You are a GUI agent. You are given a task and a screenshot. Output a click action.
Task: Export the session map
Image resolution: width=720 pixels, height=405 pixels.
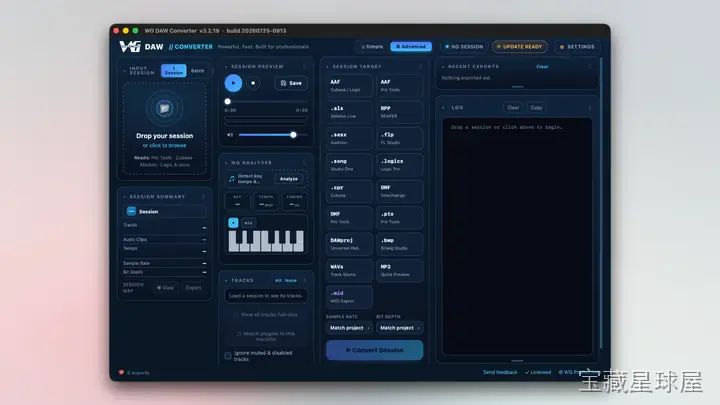click(193, 288)
